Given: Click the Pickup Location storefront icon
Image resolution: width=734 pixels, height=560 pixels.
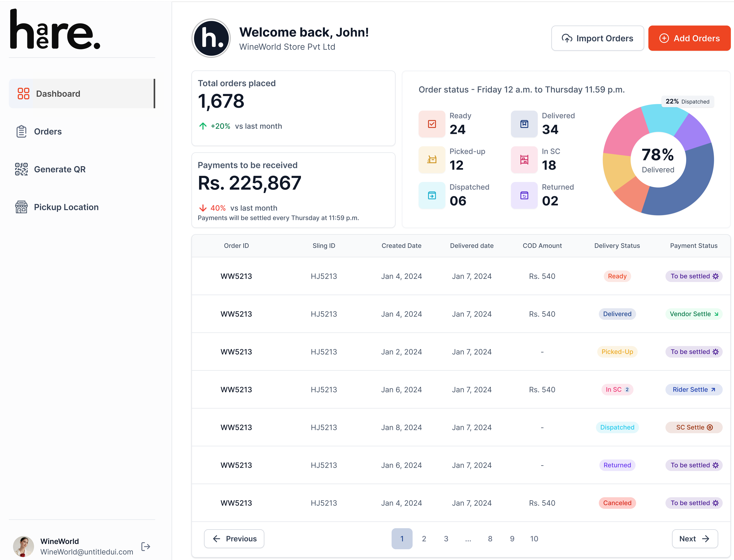Looking at the screenshot, I should tap(21, 207).
